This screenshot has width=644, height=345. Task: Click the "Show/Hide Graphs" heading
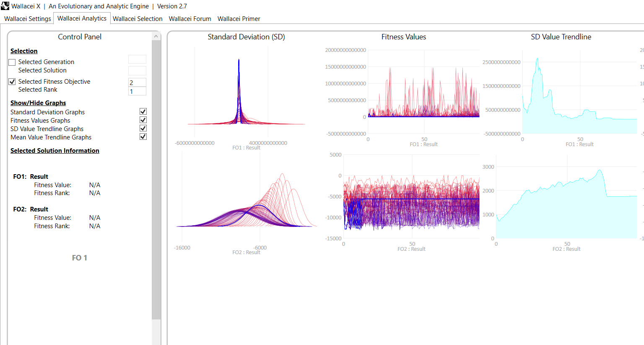pyautogui.click(x=38, y=103)
